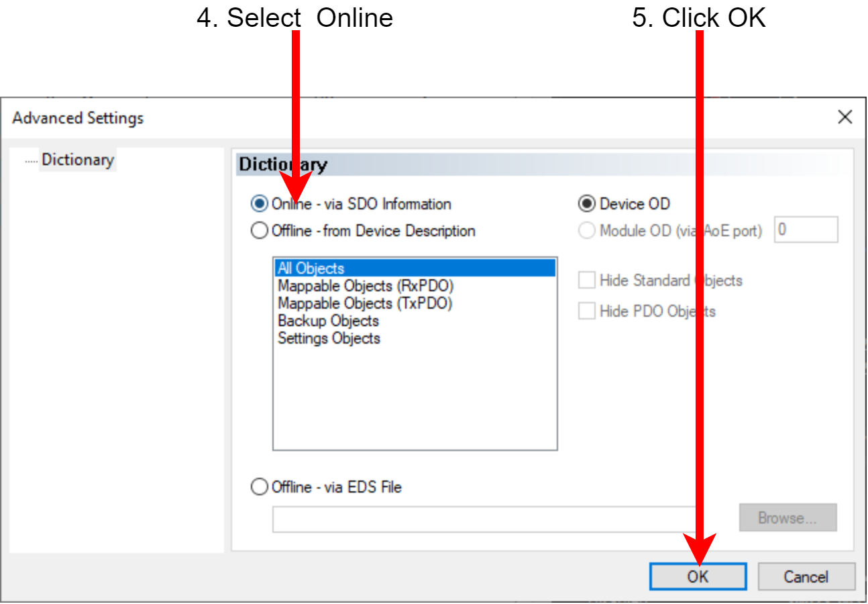Select Mappable Objects (TxPDO) entry

coord(365,303)
